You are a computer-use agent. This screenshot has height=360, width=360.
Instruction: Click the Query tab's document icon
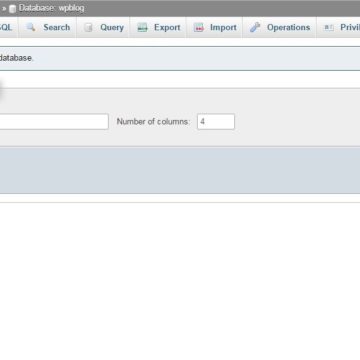tap(88, 28)
